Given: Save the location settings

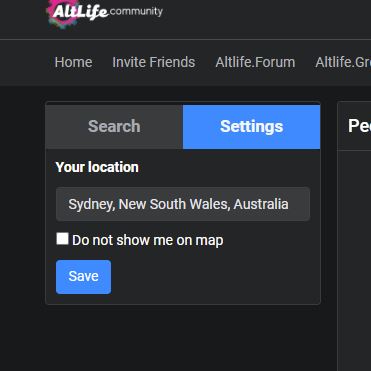Looking at the screenshot, I should [x=83, y=277].
